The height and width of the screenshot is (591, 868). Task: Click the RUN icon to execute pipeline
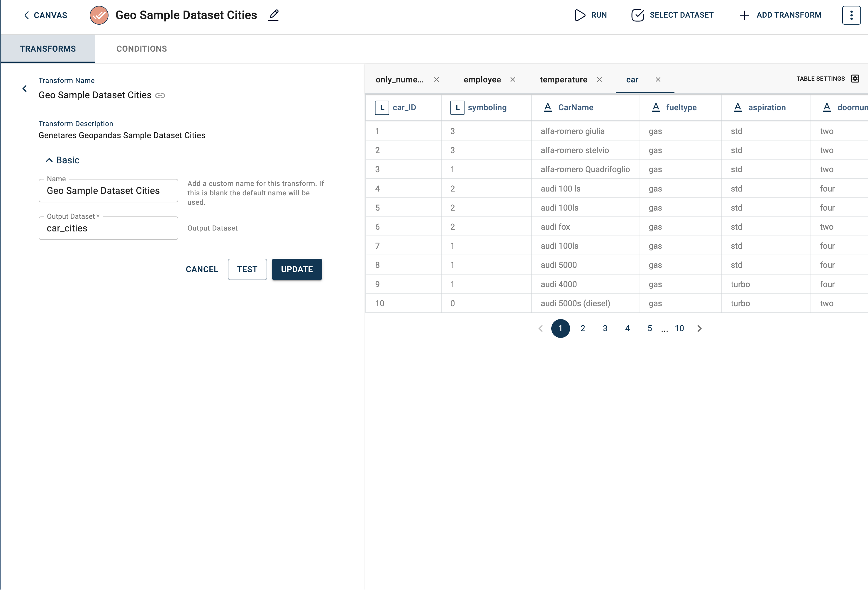tap(580, 14)
